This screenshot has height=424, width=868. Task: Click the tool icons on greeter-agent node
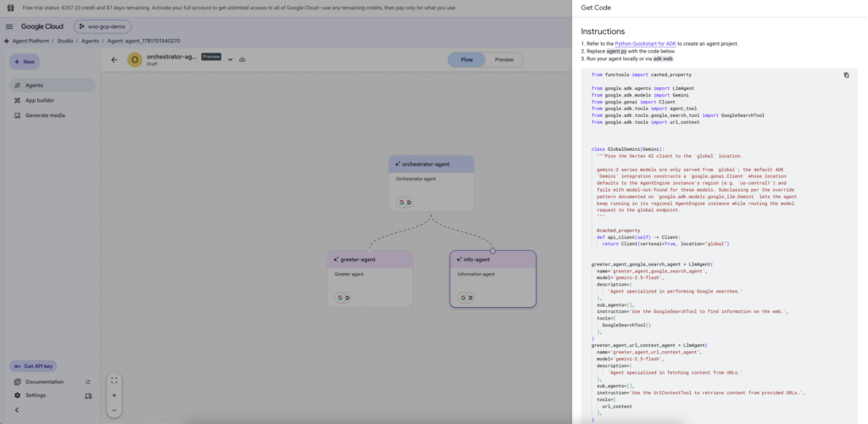pos(342,298)
